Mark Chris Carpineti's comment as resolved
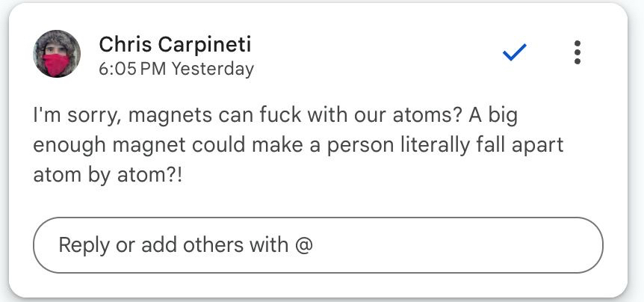The width and height of the screenshot is (644, 302). coord(515,52)
